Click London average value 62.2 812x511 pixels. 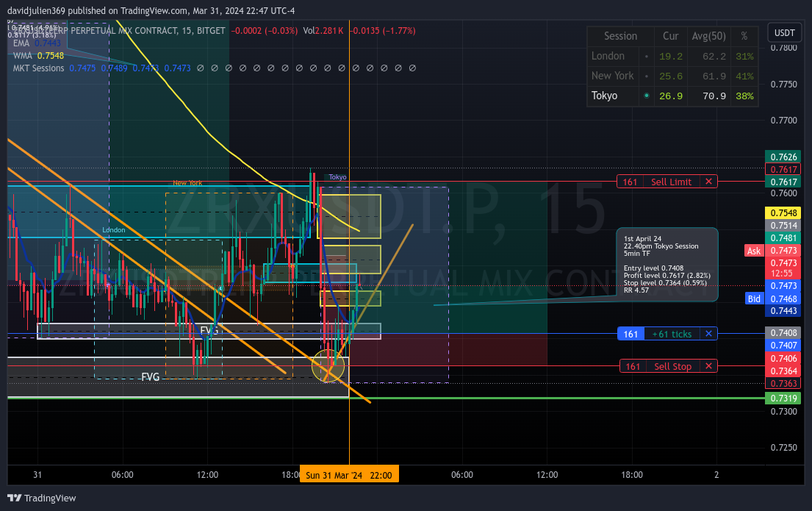coord(714,56)
